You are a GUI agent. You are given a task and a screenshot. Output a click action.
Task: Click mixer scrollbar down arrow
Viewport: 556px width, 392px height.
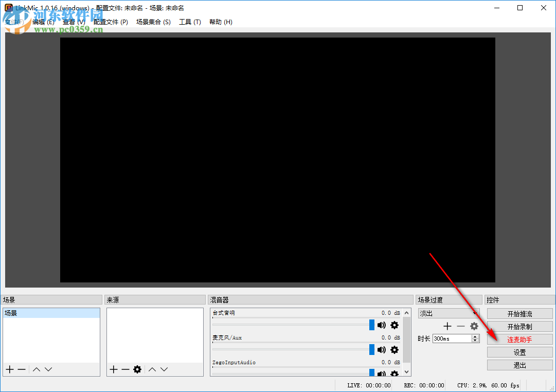407,372
